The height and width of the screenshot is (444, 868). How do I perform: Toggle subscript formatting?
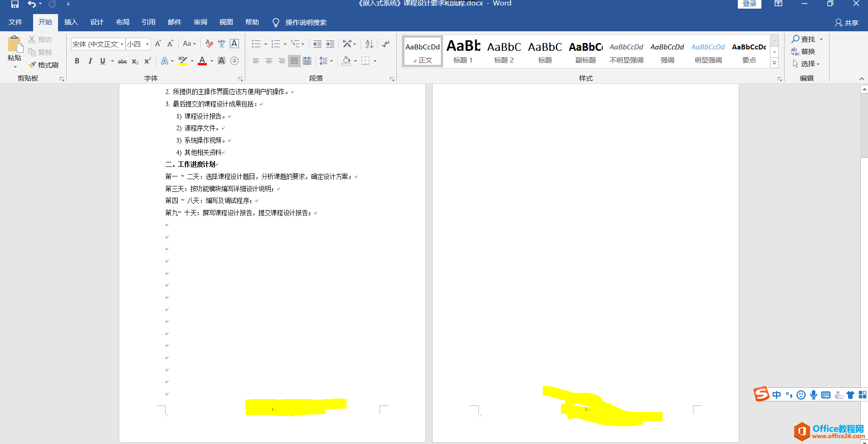(x=135, y=61)
